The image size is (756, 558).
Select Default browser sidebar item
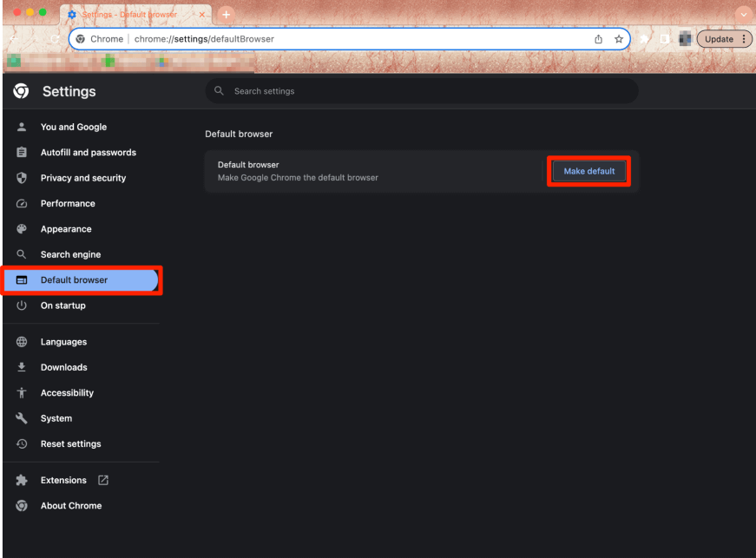tap(81, 280)
